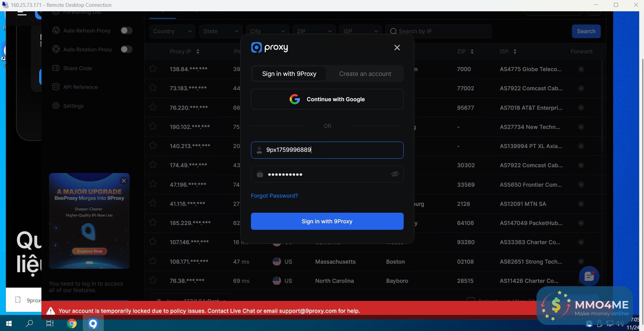Favorite the 185.229 proxy with star

pyautogui.click(x=153, y=223)
